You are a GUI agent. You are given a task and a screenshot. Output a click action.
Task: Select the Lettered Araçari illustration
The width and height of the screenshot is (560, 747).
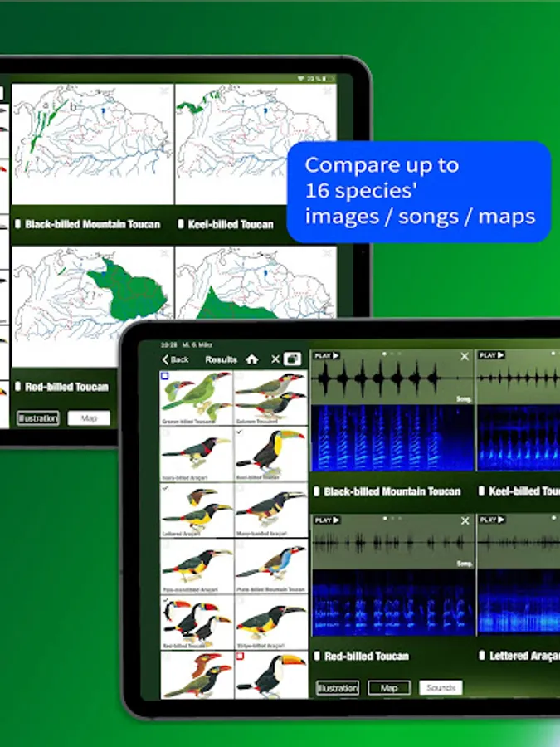click(196, 510)
